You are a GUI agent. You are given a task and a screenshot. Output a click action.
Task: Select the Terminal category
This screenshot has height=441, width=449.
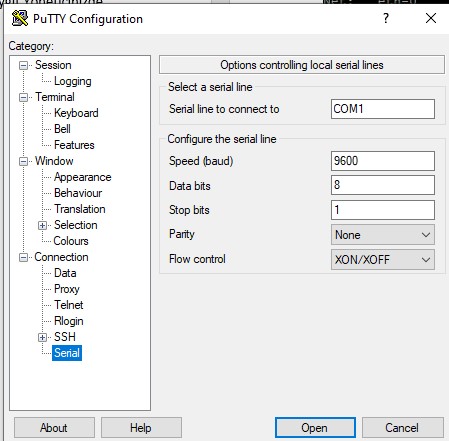[x=55, y=97]
